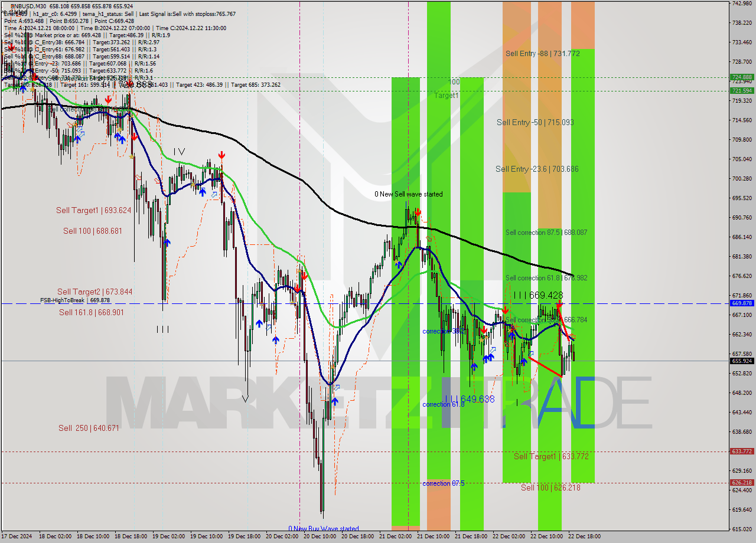The width and height of the screenshot is (756, 543).
Task: Click the '21 Dec 02:00' time axis label
Action: [395, 537]
